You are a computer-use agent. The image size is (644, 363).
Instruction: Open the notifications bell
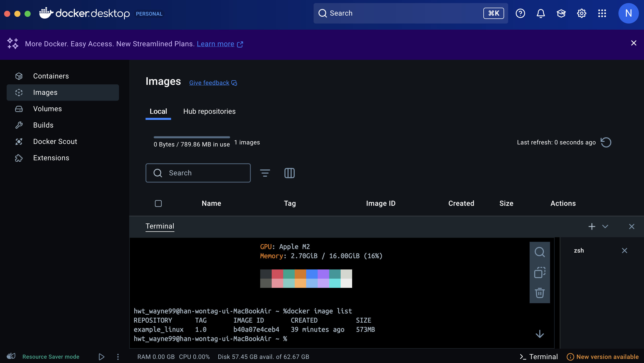click(x=541, y=13)
